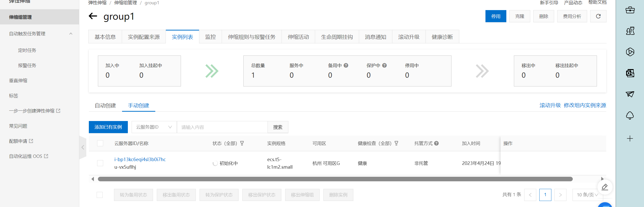Switch to 实例配置来源 tab
This screenshot has height=207, width=644.
tap(144, 37)
